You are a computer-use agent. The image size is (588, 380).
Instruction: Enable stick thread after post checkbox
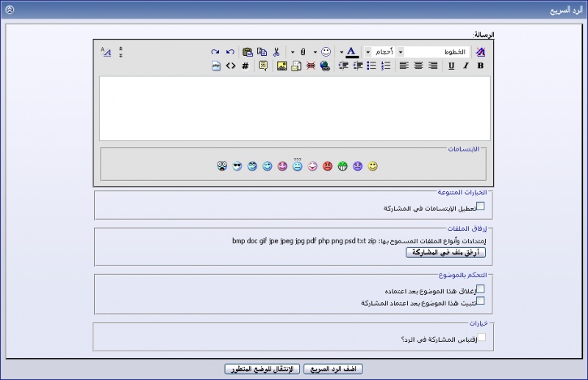481,301
